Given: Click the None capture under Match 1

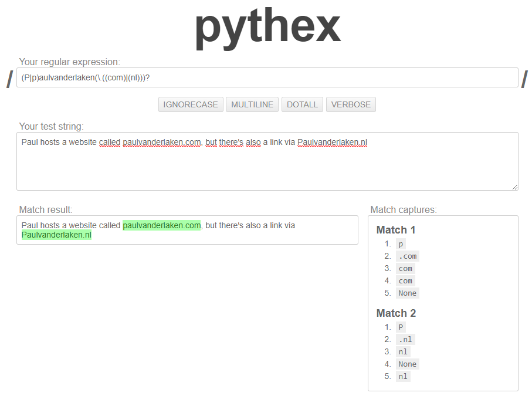Looking at the screenshot, I should point(407,293).
